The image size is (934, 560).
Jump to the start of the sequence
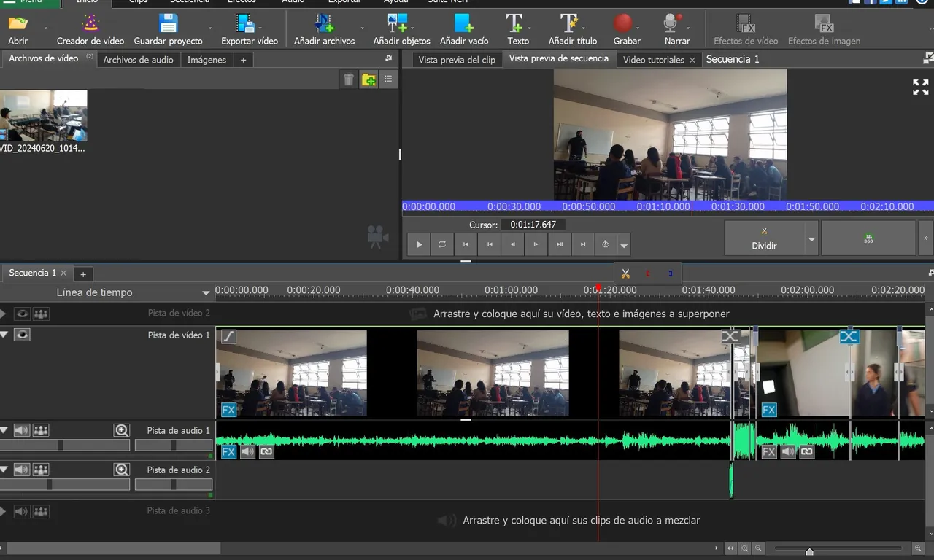point(466,244)
